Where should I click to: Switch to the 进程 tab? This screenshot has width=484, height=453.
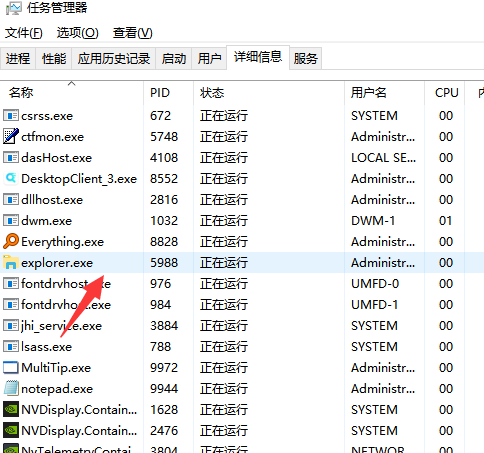coord(18,58)
